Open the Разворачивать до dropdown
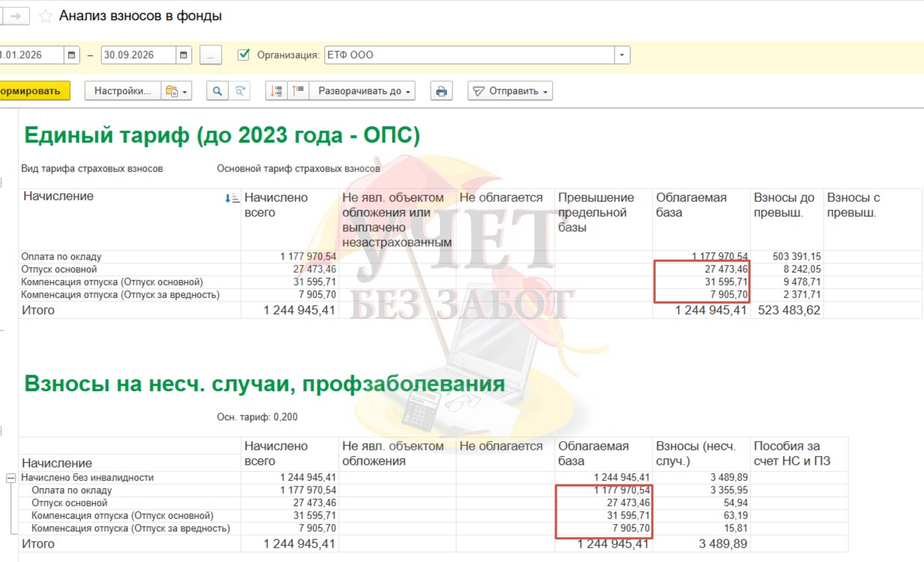The image size is (924, 562). point(364,91)
